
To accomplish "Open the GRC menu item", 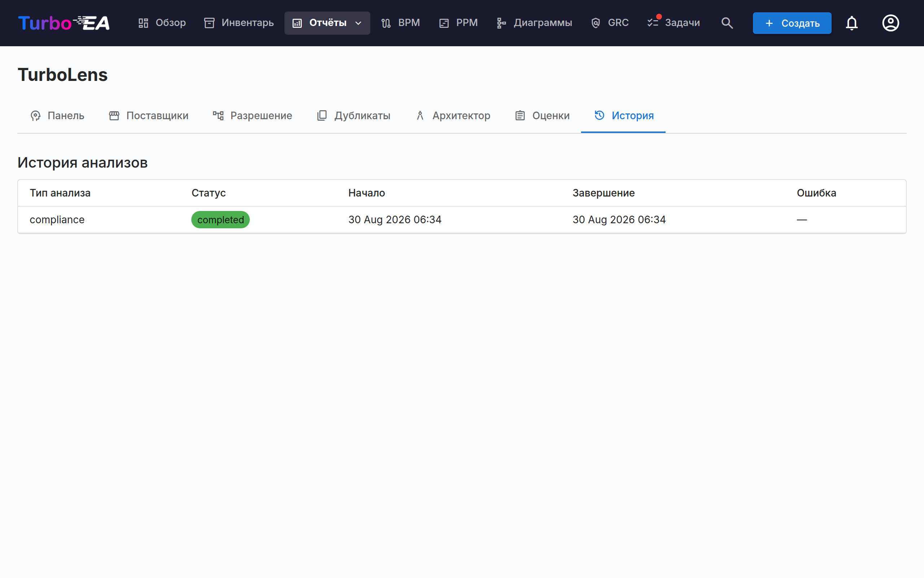I will point(610,23).
